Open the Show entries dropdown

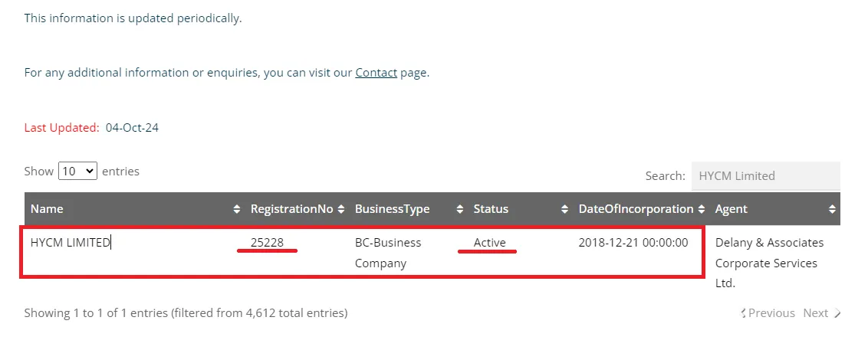tap(78, 172)
